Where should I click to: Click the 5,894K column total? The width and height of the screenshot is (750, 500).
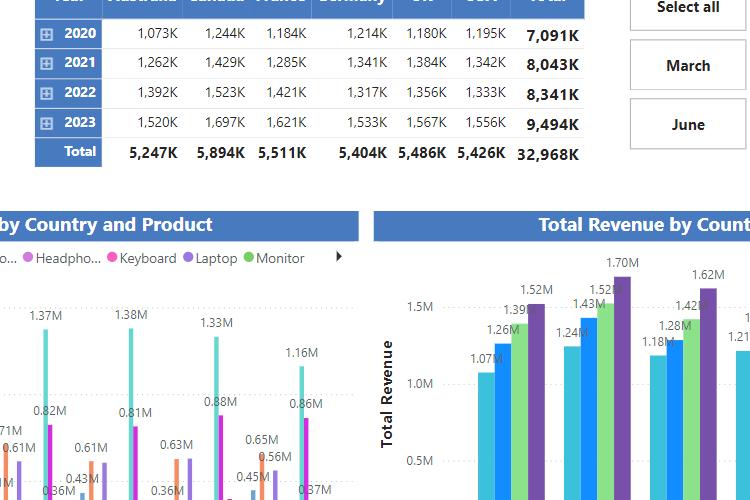[221, 153]
